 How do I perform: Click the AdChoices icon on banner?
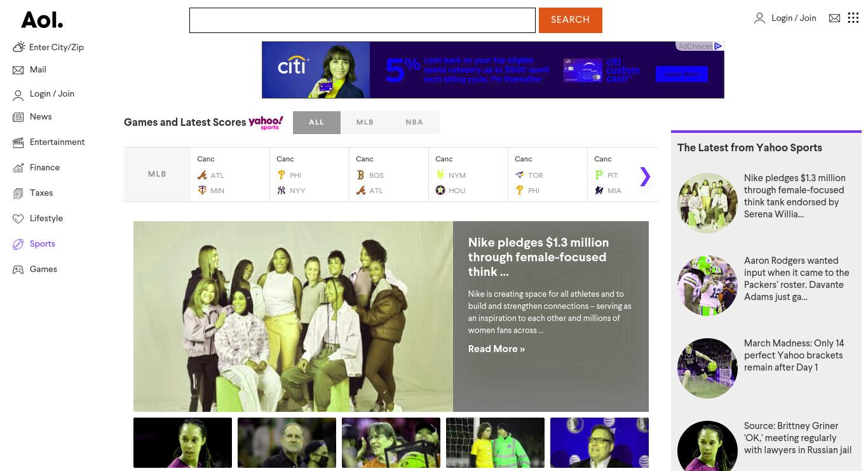[x=718, y=46]
